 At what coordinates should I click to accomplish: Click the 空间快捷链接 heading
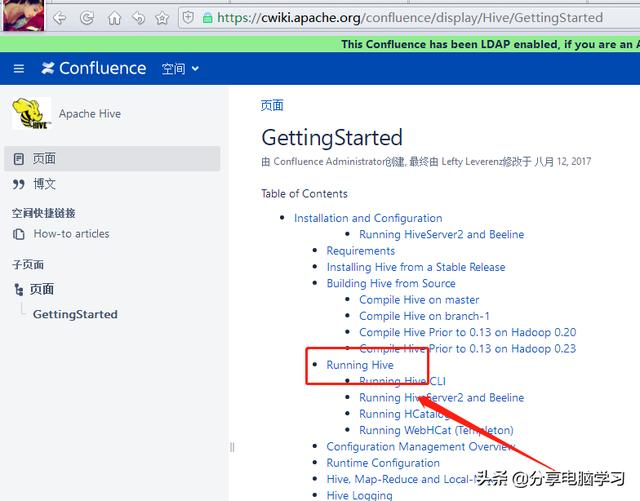click(x=43, y=213)
